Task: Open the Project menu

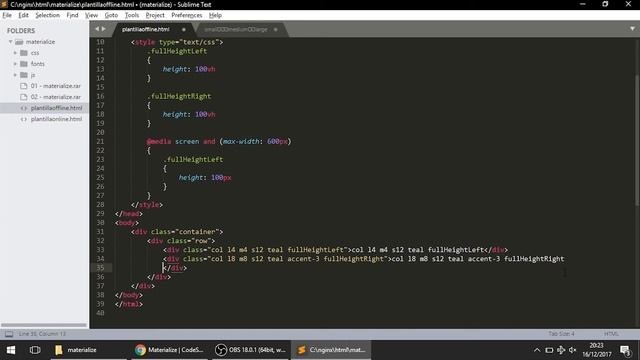Action: click(155, 15)
